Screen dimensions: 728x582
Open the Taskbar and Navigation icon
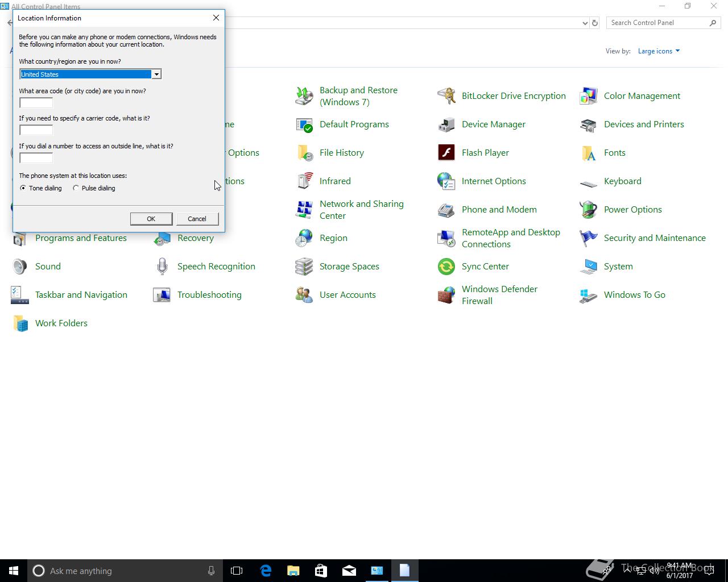pos(20,295)
